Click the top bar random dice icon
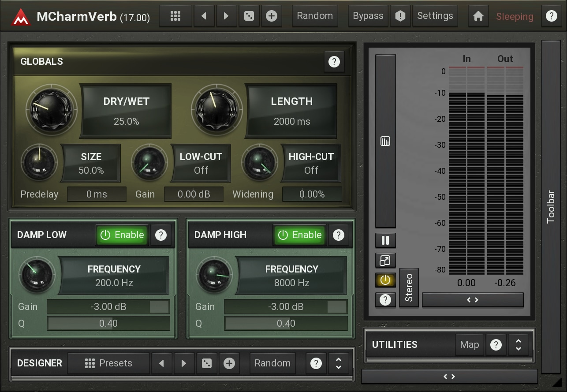 click(x=249, y=16)
